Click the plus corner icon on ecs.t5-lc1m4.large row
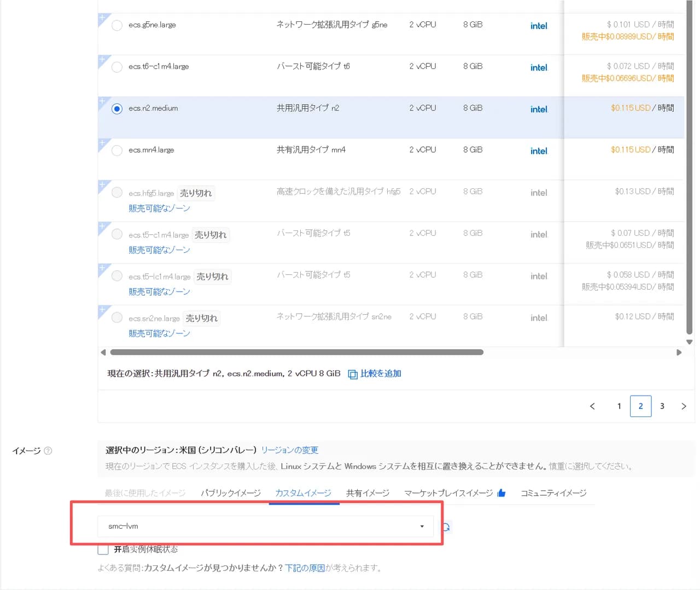 pos(102,268)
